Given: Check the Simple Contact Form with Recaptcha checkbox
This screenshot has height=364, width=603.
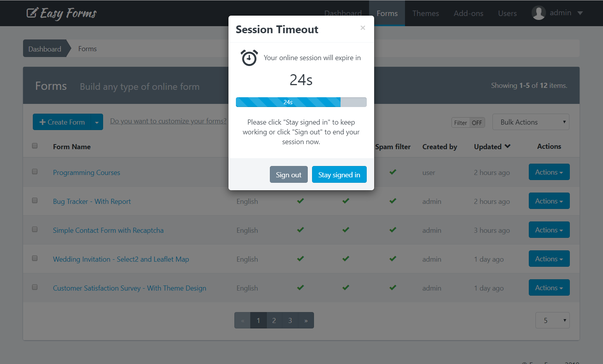Looking at the screenshot, I should point(35,229).
